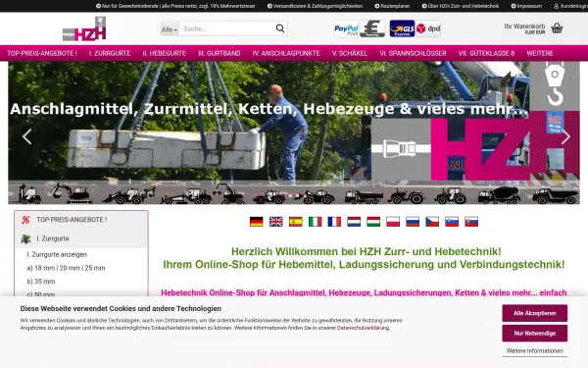Select the Slovenian flag language
The height and width of the screenshot is (368, 588).
coord(452,222)
